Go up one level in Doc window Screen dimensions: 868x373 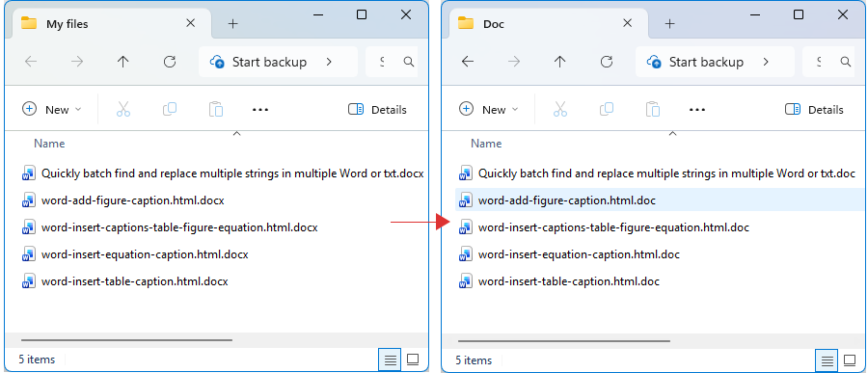pyautogui.click(x=560, y=62)
